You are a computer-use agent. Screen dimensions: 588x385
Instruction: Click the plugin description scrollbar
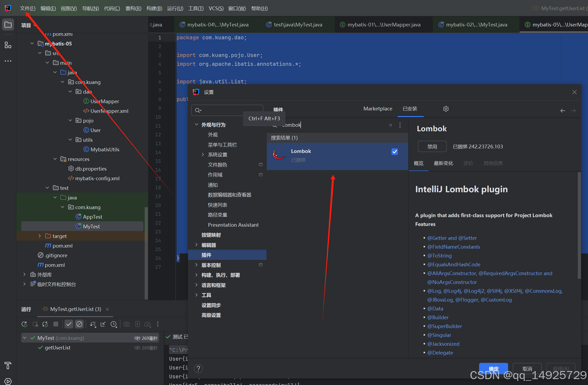click(x=579, y=226)
